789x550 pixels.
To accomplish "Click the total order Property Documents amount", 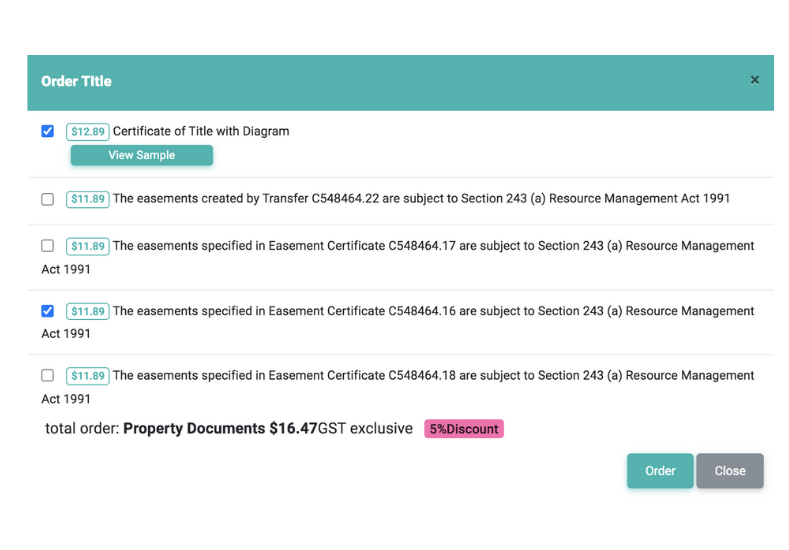I will tap(220, 429).
